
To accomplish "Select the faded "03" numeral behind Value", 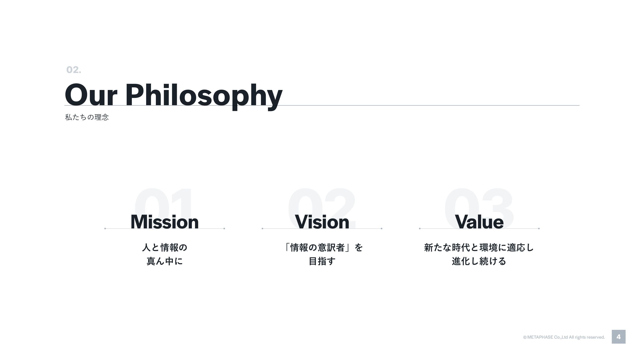I will 479,200.
